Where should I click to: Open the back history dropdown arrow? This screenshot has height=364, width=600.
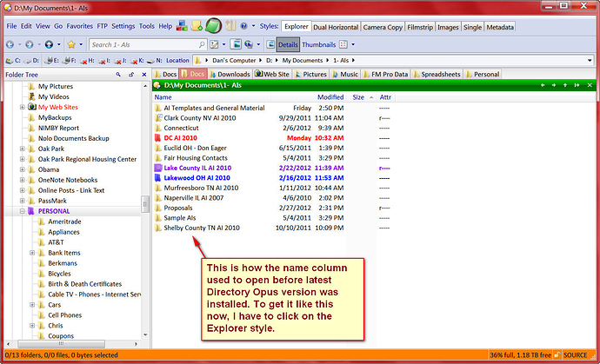[19, 44]
